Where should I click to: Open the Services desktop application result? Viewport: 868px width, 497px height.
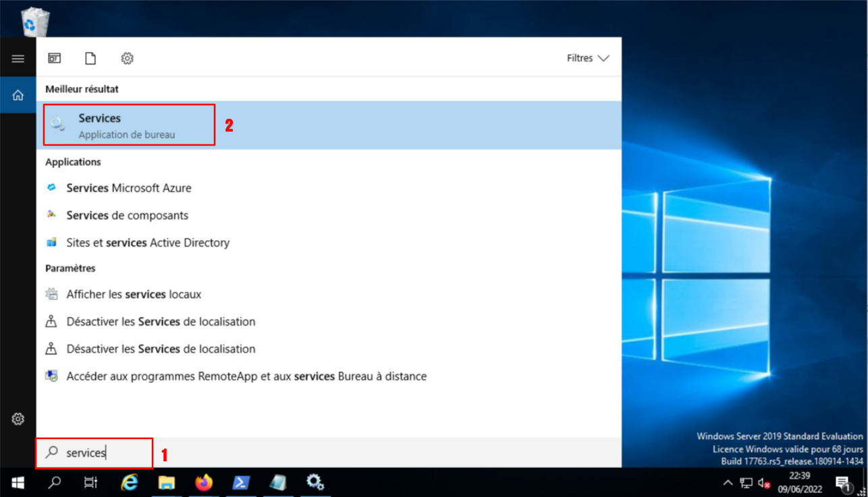128,125
